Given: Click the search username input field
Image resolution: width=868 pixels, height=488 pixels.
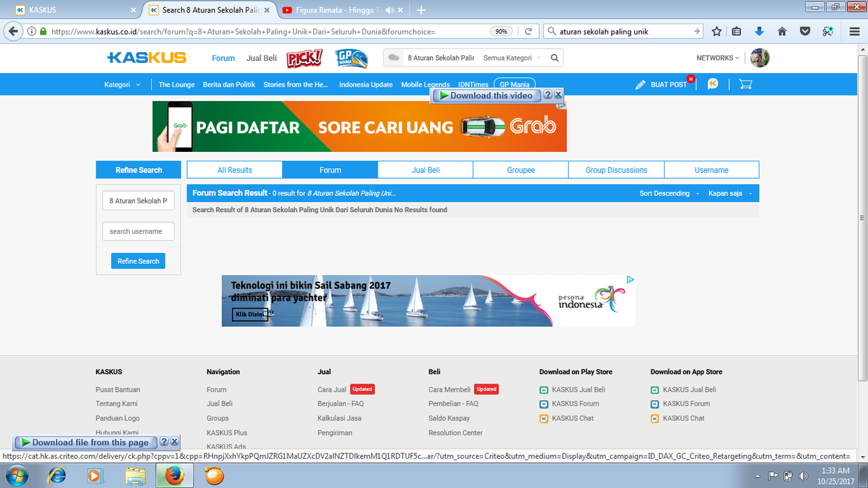Looking at the screenshot, I should pyautogui.click(x=138, y=231).
